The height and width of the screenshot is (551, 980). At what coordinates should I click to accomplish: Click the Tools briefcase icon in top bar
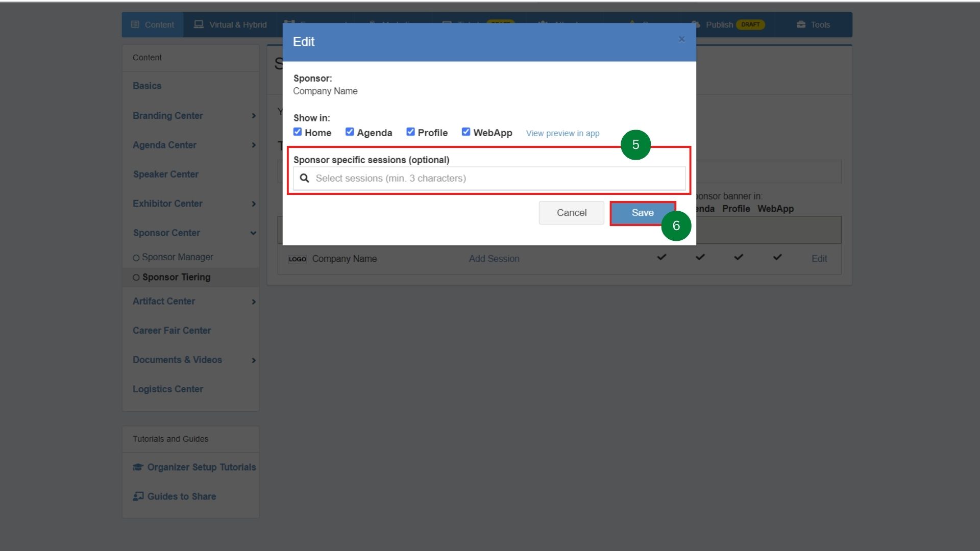coord(801,24)
